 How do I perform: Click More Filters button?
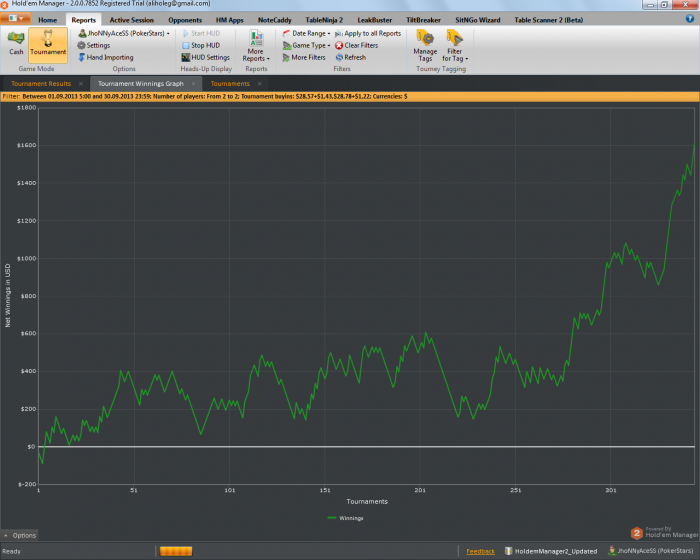(x=308, y=57)
